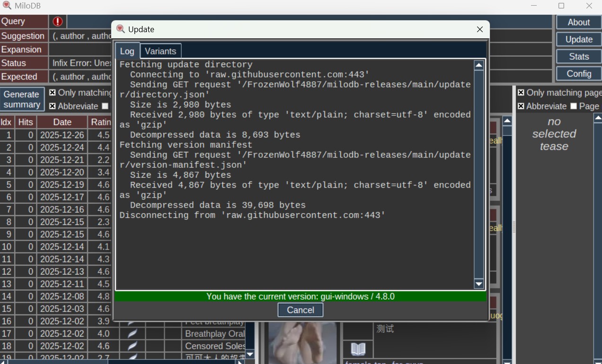This screenshot has width=602, height=364.
Task: Click the log vertical scrollbar track
Action: tap(479, 175)
